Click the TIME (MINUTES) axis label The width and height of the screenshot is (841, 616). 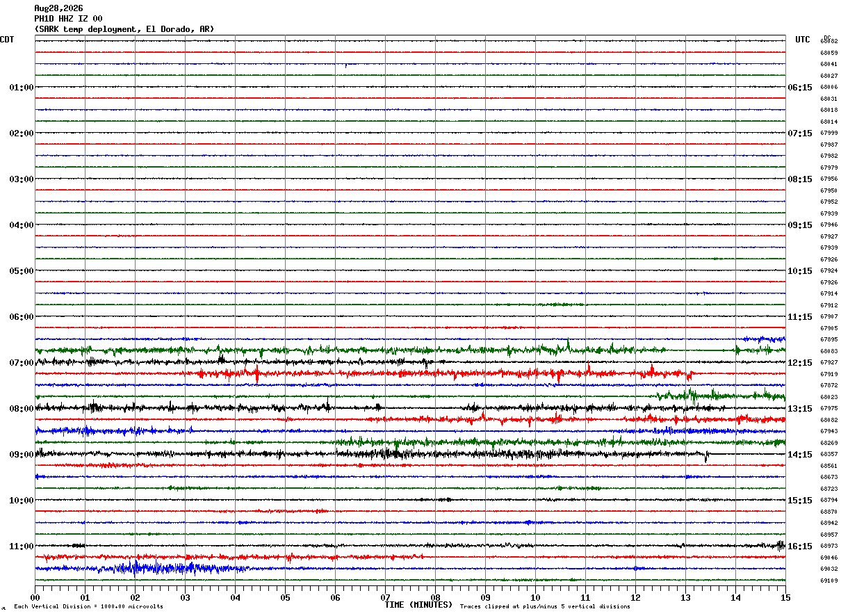tap(418, 605)
